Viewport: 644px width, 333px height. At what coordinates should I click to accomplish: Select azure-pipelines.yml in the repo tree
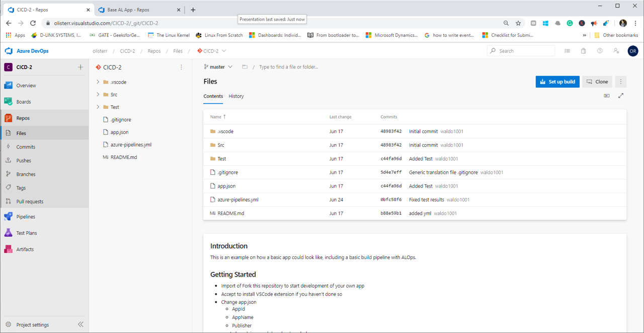tap(131, 145)
